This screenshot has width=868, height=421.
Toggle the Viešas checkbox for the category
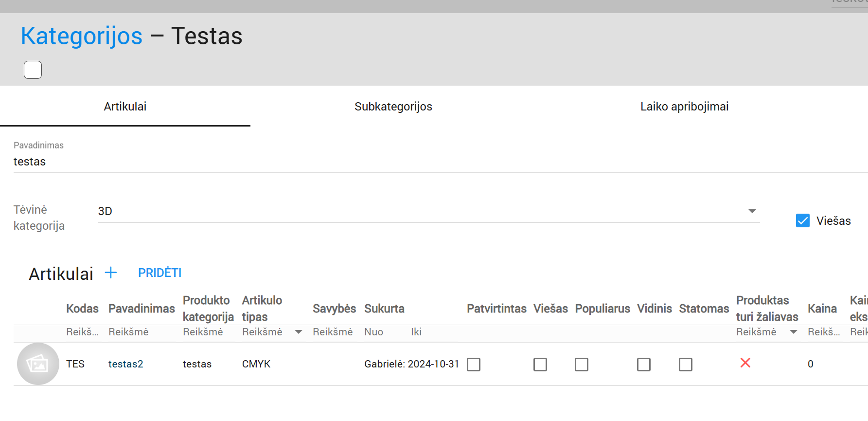click(x=802, y=220)
